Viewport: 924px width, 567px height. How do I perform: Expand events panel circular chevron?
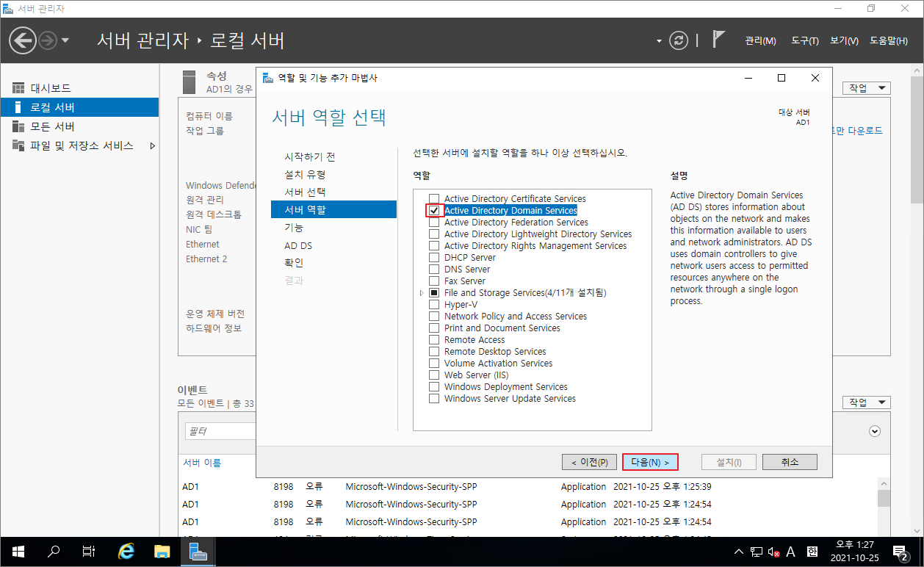point(875,431)
